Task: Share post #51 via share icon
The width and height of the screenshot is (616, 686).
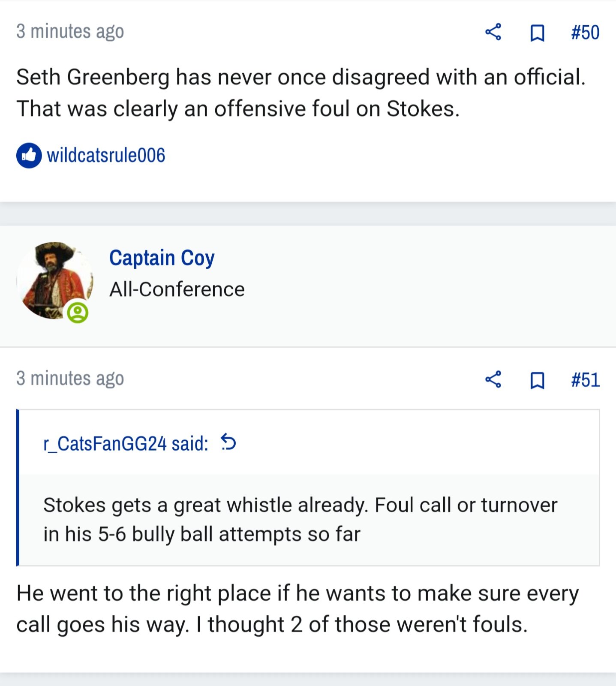Action: (x=493, y=379)
